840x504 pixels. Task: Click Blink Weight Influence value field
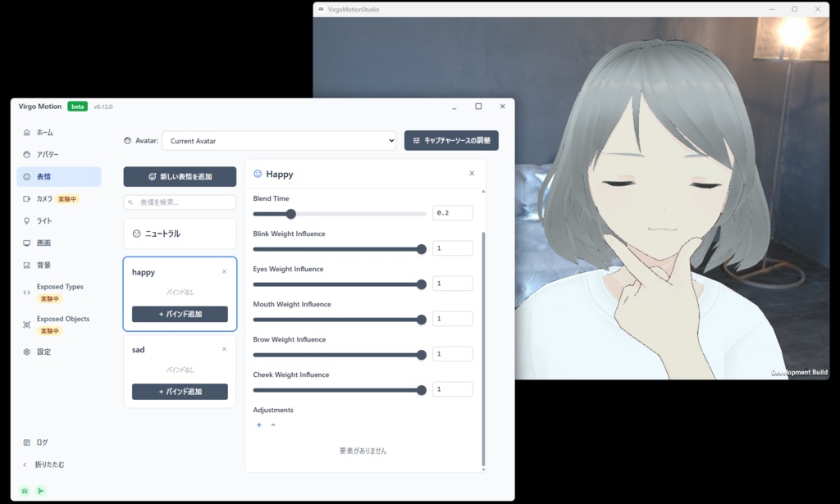453,248
